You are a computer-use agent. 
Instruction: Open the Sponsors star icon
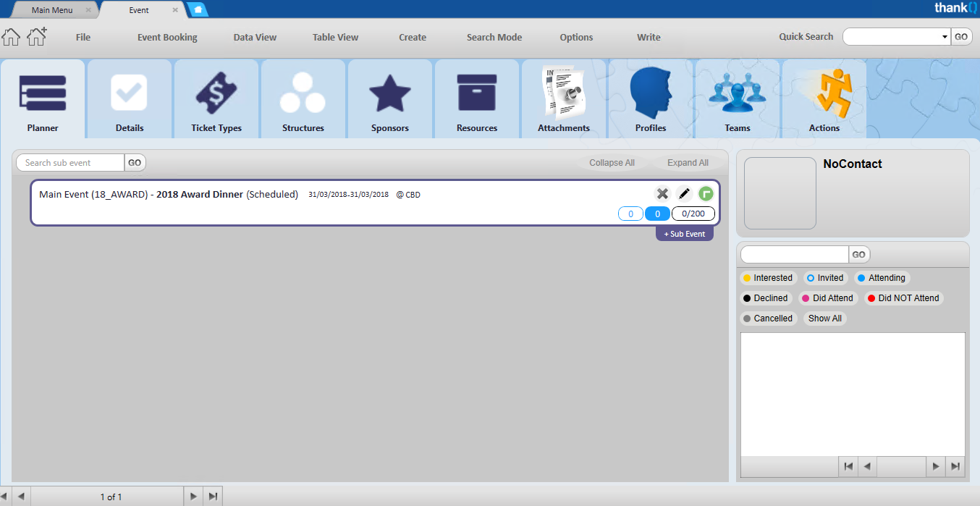(x=390, y=93)
